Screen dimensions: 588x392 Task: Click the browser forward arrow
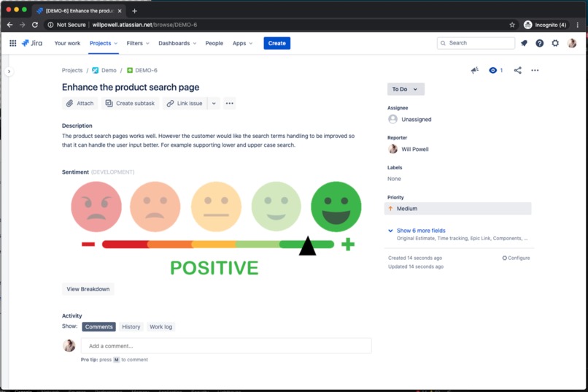23,25
